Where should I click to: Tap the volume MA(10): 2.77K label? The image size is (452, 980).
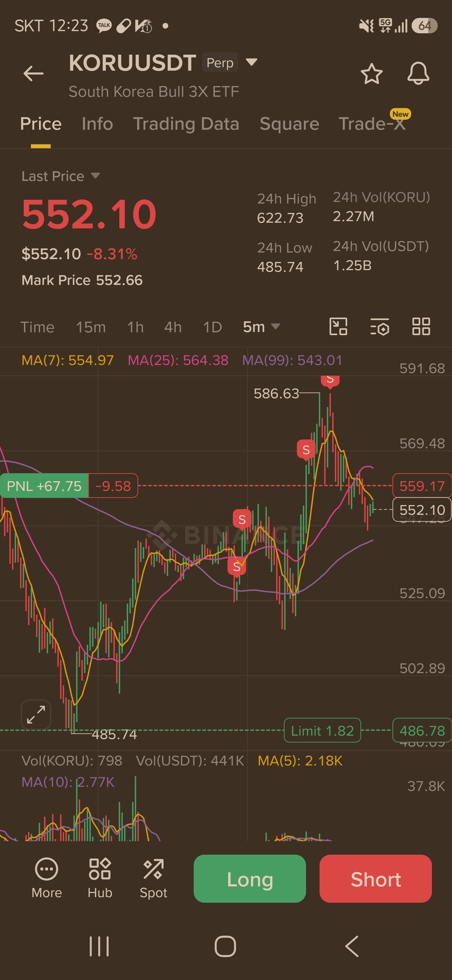68,782
